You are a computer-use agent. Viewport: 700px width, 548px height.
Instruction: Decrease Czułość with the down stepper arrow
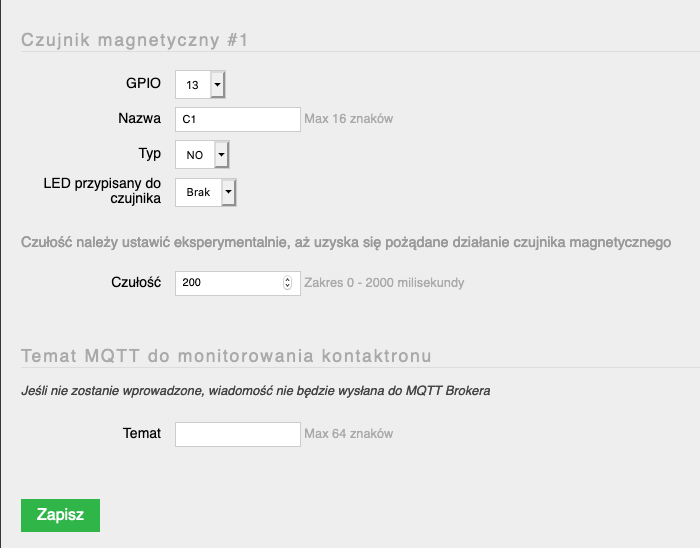point(288,286)
